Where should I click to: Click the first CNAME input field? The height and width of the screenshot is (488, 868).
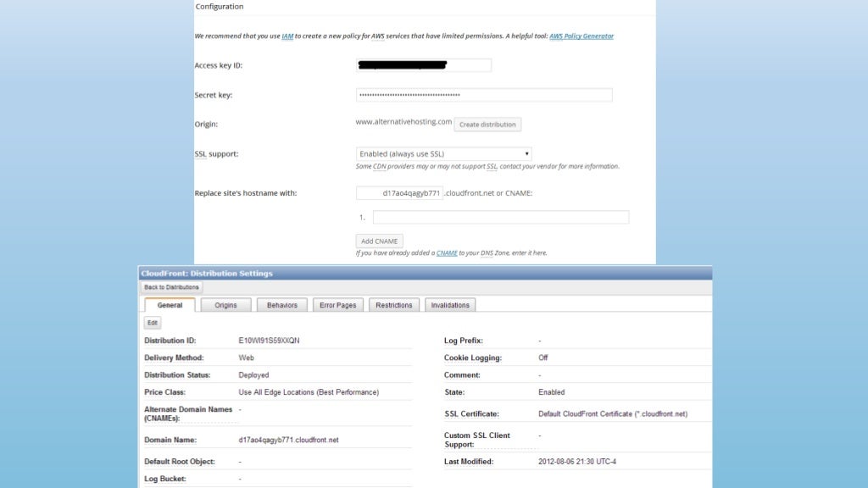pos(500,218)
